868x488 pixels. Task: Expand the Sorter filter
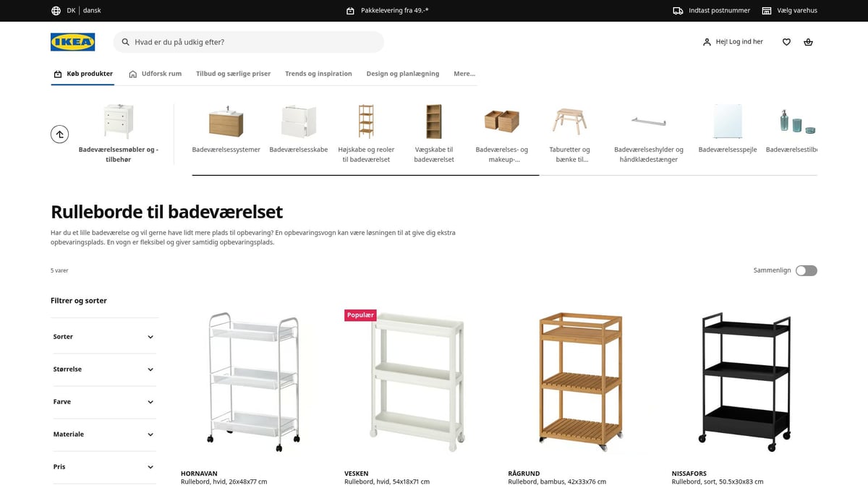[103, 337]
